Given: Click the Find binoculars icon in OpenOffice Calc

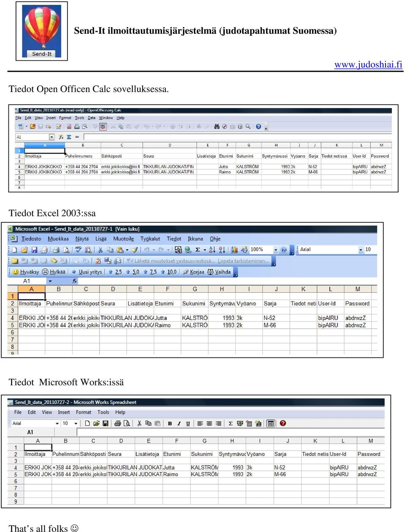Looking at the screenshot, I should [x=217, y=127].
